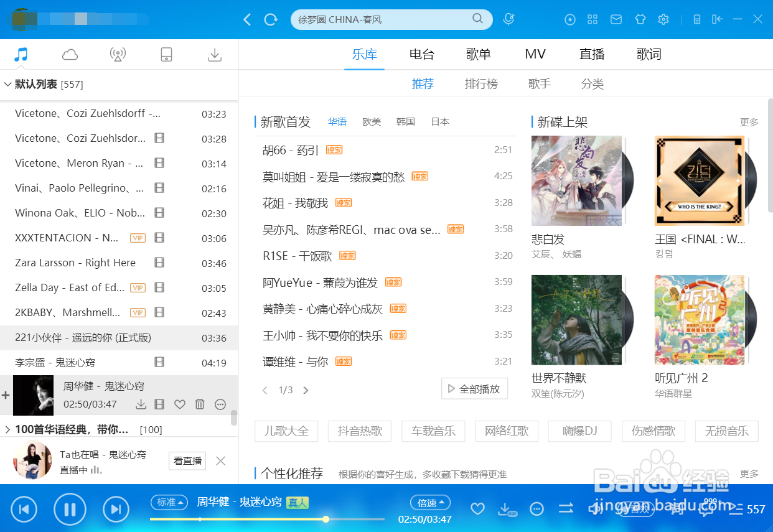This screenshot has height=532, width=773.
Task: Collapse the right panel with the arrow icon
Action: [x=718, y=20]
